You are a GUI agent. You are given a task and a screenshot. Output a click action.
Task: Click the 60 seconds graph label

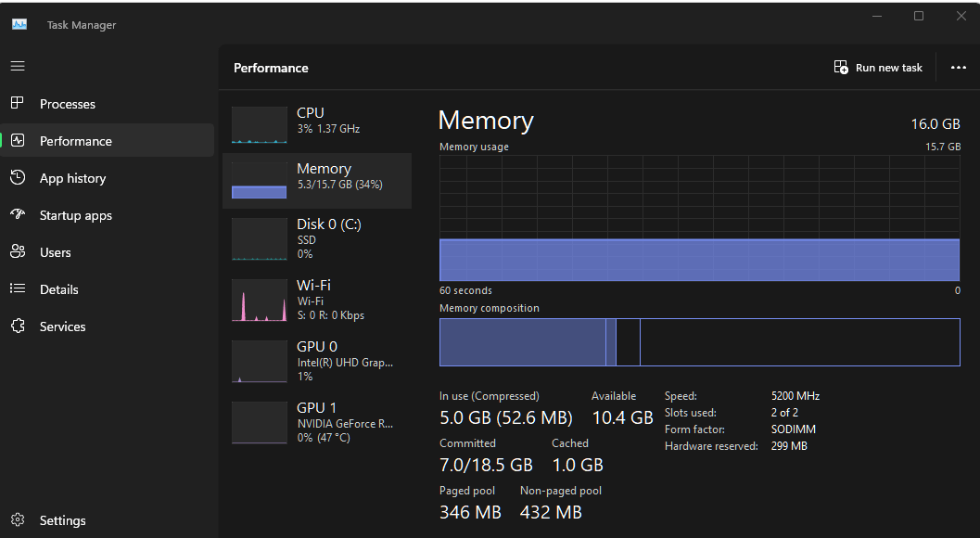[x=465, y=290]
